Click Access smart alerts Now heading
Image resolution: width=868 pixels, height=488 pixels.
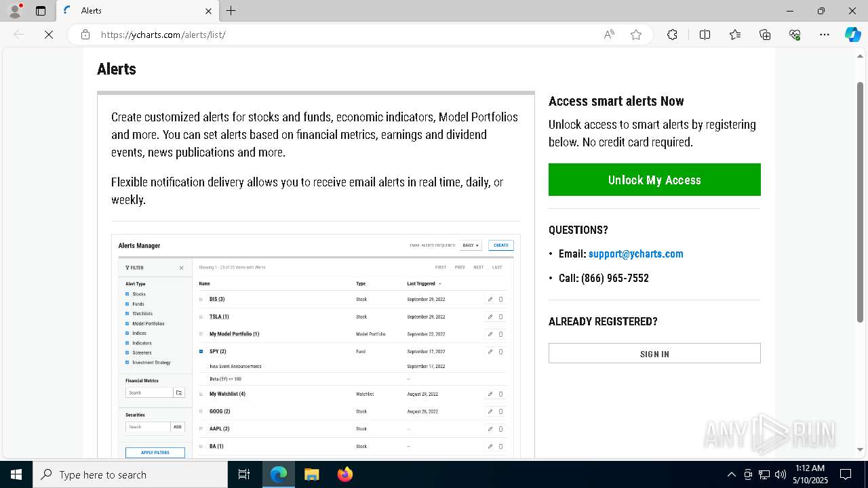(x=616, y=101)
